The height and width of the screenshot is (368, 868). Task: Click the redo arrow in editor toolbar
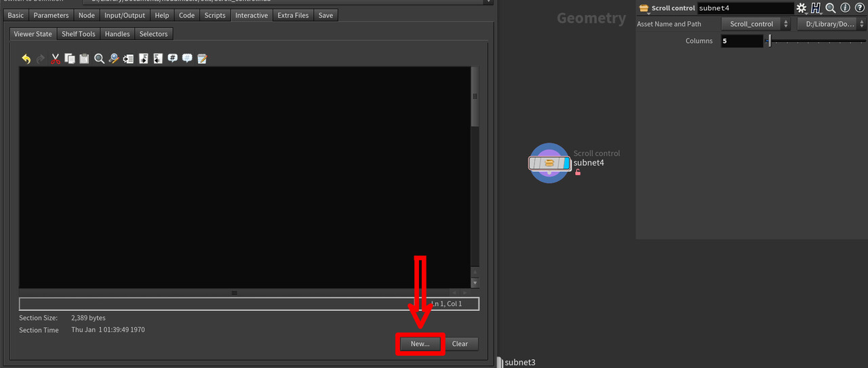pos(41,59)
